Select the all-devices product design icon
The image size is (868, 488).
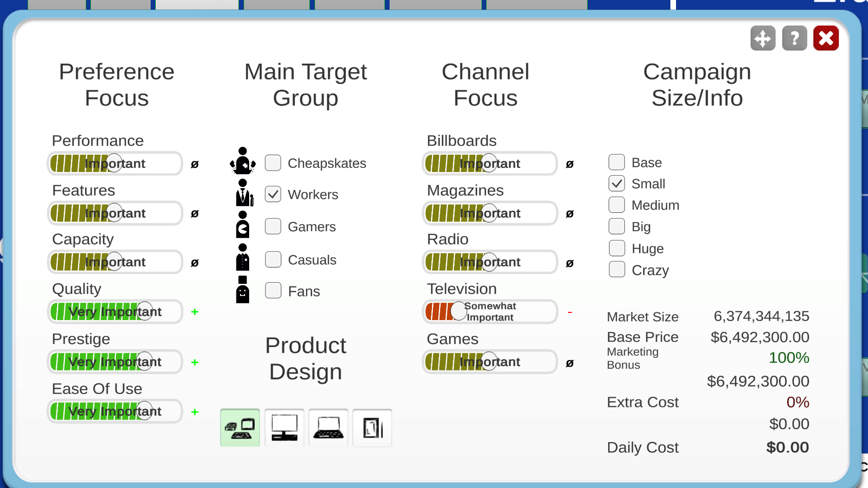240,428
